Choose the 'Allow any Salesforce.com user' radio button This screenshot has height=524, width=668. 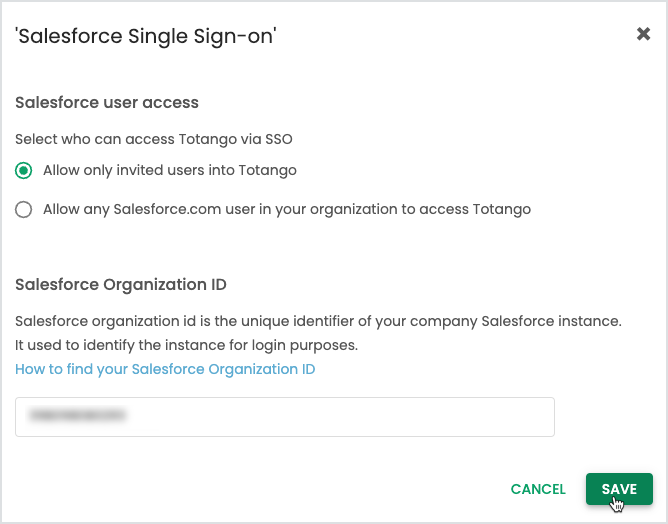[x=24, y=210]
